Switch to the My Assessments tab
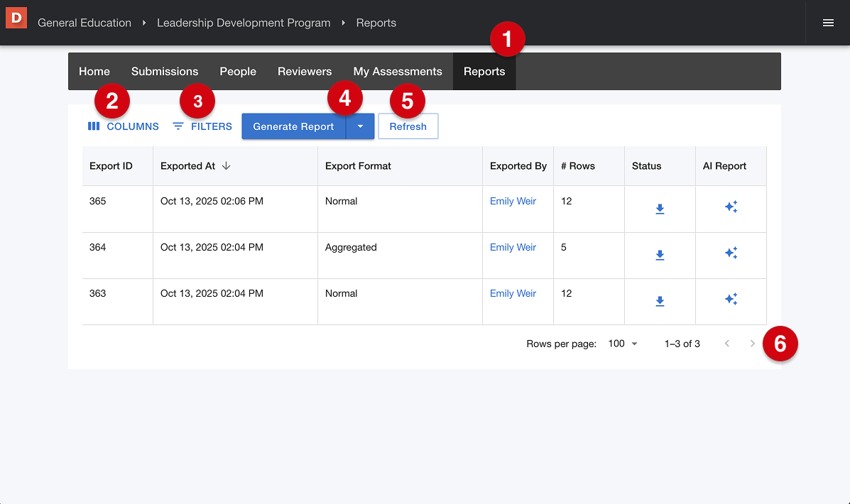Viewport: 850px width, 504px height. pos(398,72)
